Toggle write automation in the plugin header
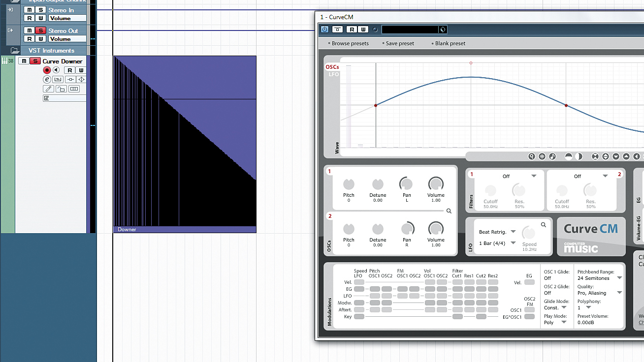This screenshot has width=644, height=362. coord(363,30)
